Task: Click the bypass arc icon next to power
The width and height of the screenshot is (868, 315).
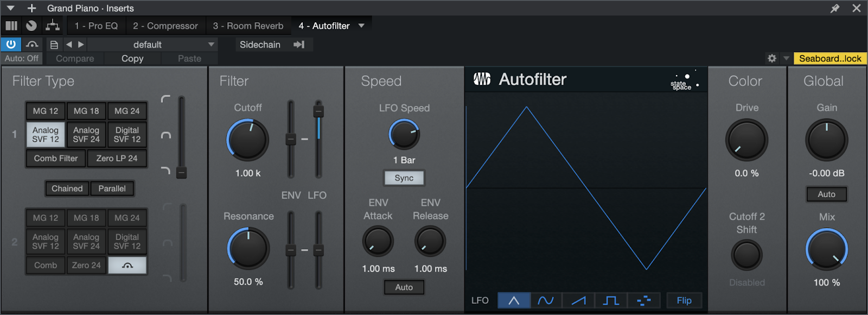Action: coord(32,45)
